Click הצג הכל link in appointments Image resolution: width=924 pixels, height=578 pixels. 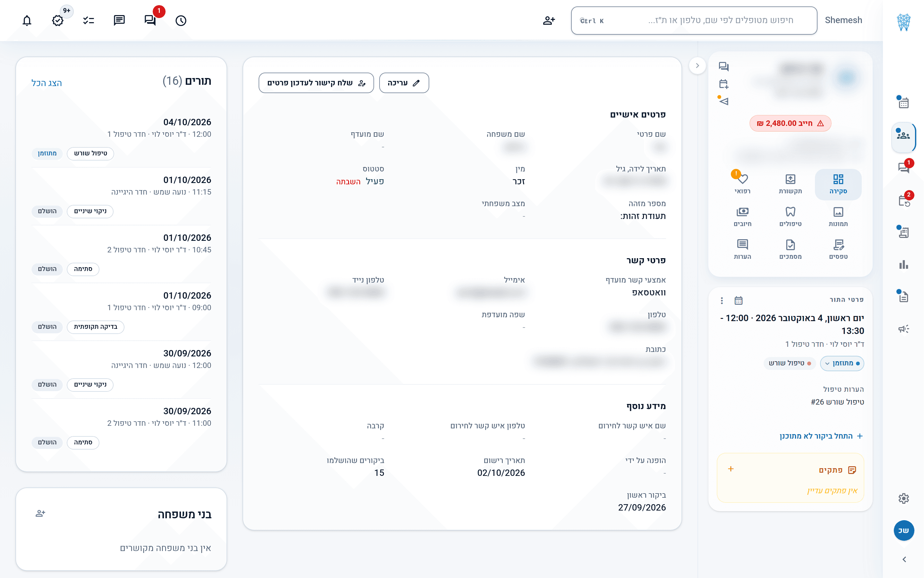click(x=47, y=83)
